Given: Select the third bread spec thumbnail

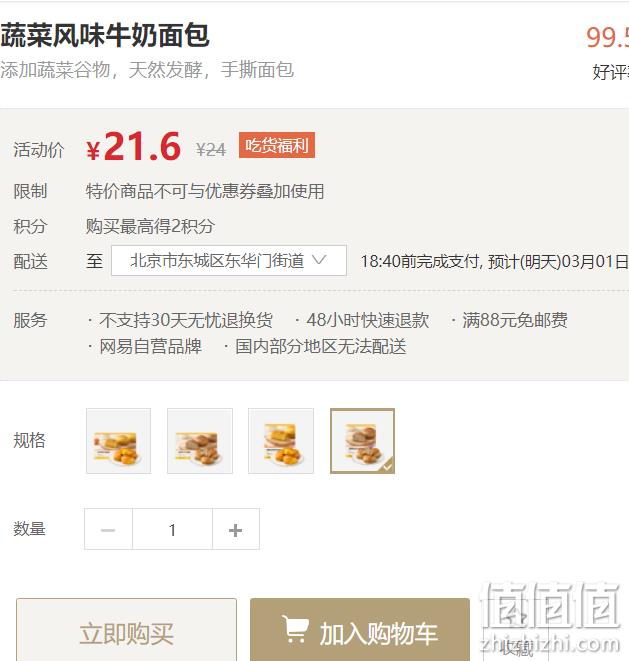Looking at the screenshot, I should click(x=281, y=441).
